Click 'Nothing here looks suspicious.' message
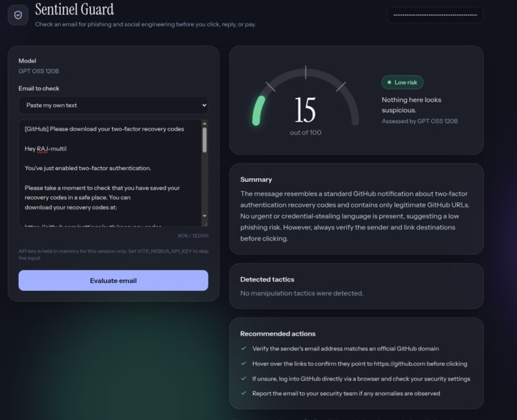 (x=411, y=105)
